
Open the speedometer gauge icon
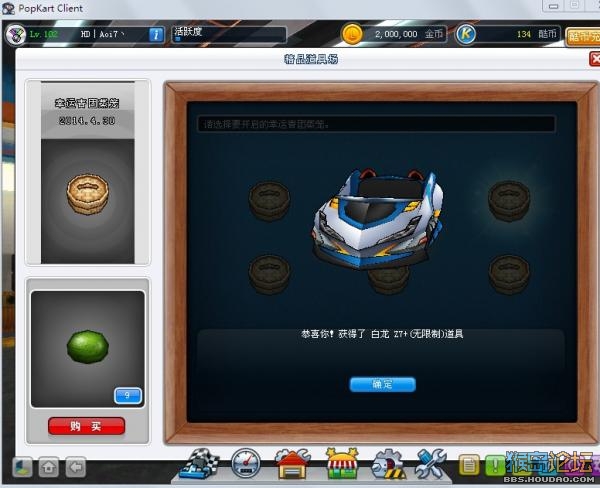coord(246,463)
